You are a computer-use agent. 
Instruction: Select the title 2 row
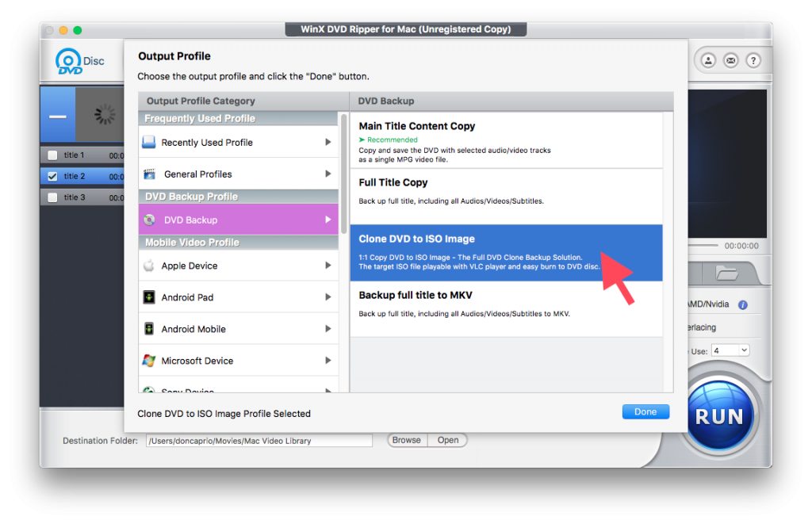pos(82,176)
